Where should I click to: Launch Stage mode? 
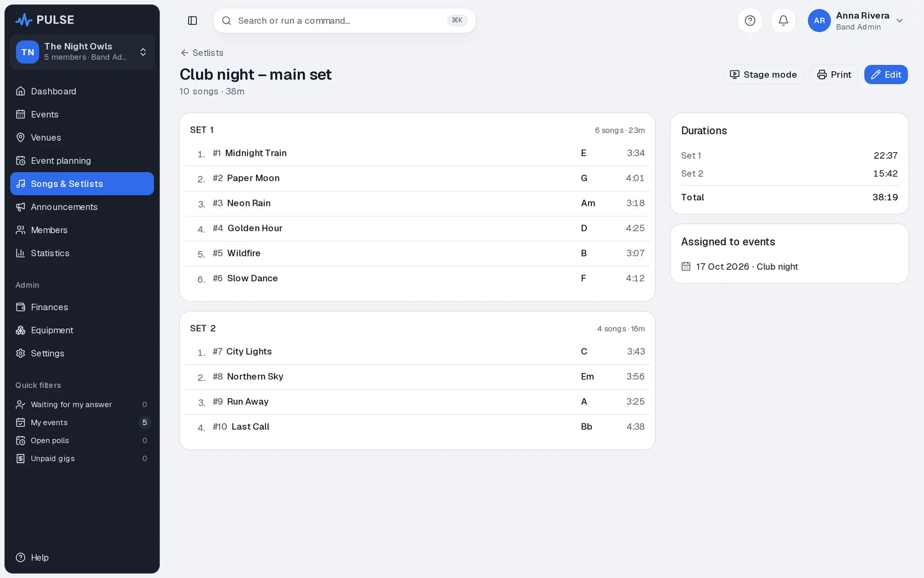click(x=763, y=74)
